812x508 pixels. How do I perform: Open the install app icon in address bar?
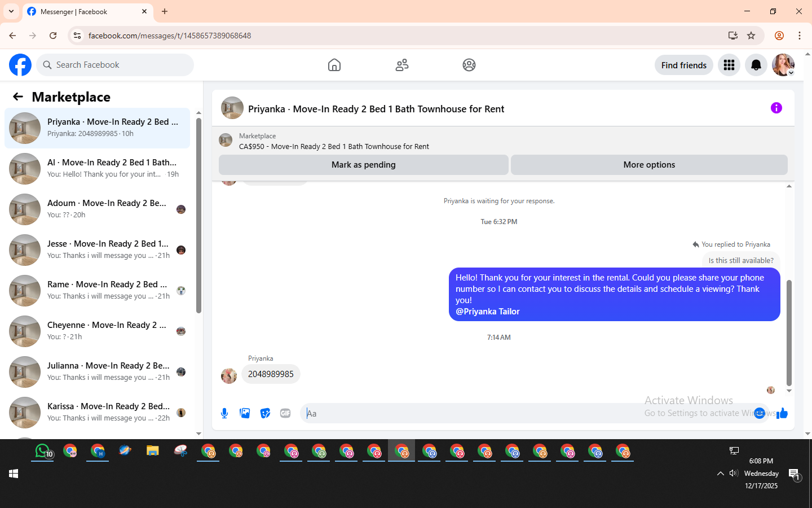733,36
